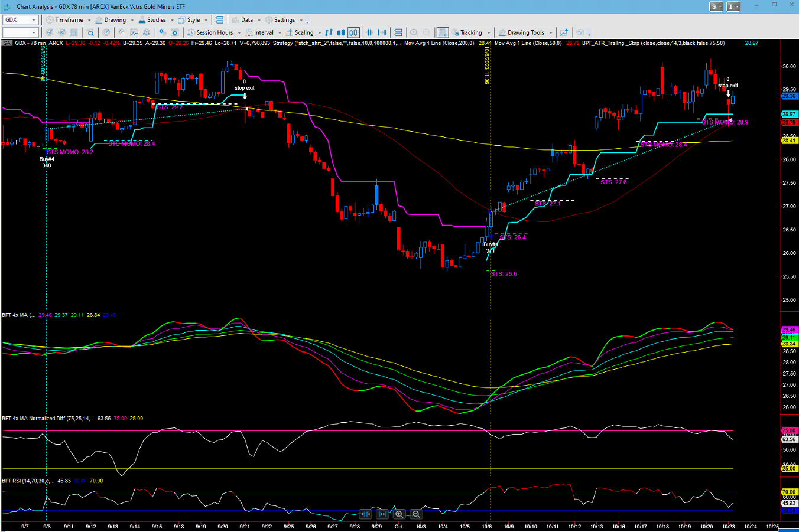Select the candlestick bar type icon in toolbar
The height and width of the screenshot is (532, 799).
point(341,32)
